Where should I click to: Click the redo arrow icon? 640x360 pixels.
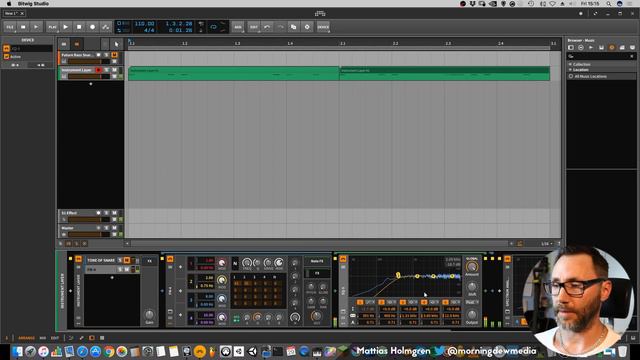[280, 27]
